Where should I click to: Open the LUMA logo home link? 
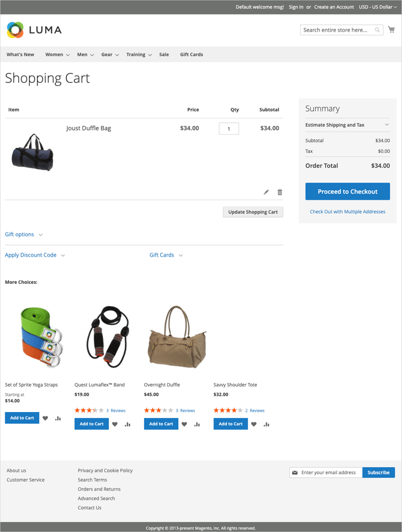34,30
